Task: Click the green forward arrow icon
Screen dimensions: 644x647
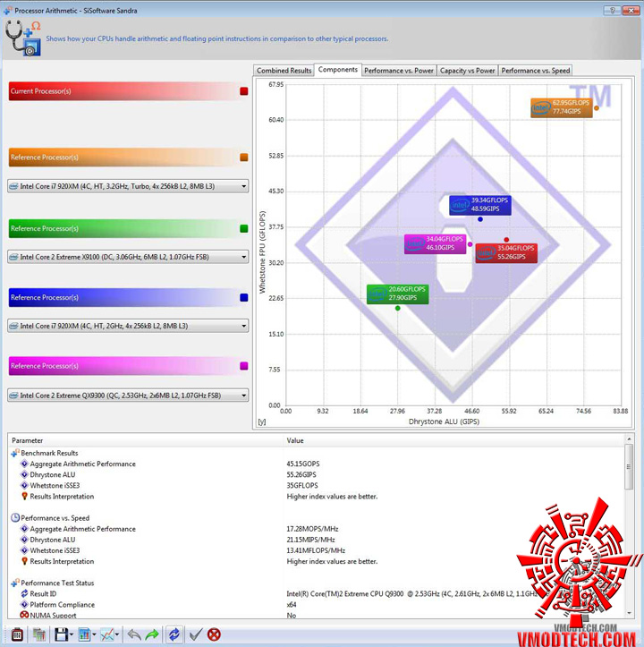Action: [x=152, y=634]
